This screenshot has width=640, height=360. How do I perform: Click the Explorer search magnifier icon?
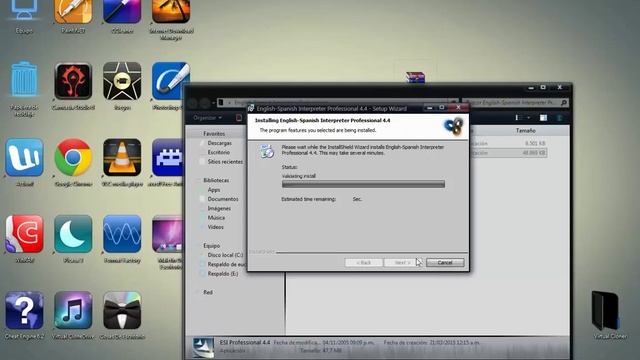pos(564,102)
